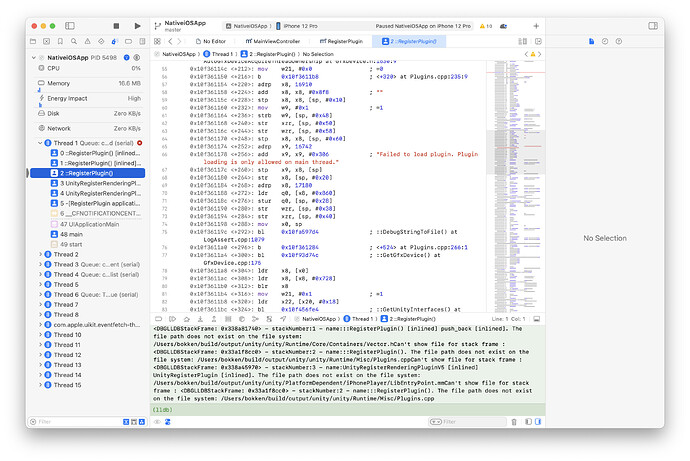Stop the running scheme
Image resolution: width=690 pixels, height=461 pixels.
(x=116, y=26)
